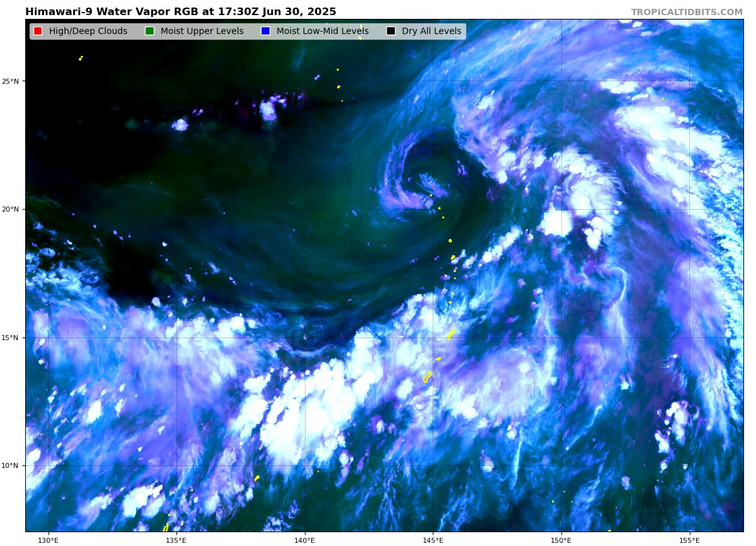This screenshot has width=756, height=546.
Task: Click the "High/Deep Clouds" legend label
Action: click(88, 31)
